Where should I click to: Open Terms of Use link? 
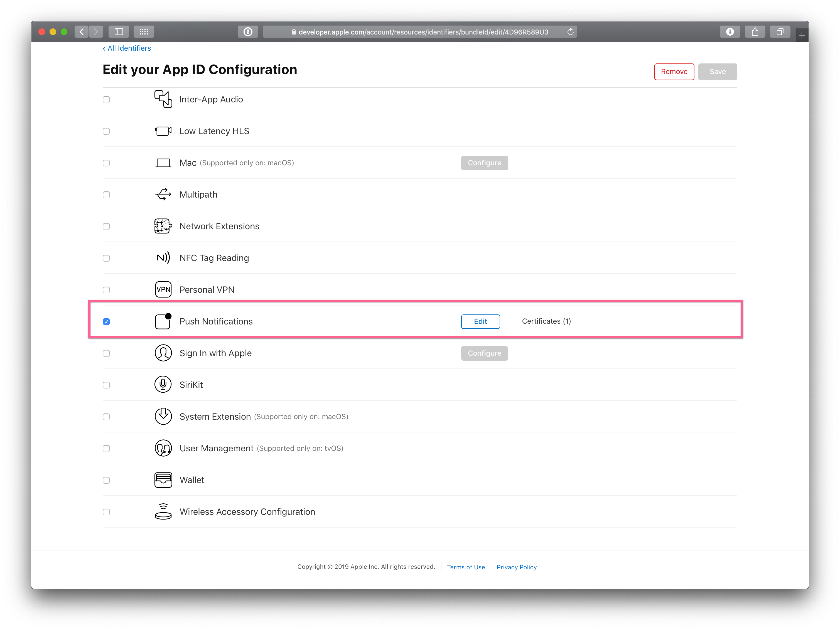(x=465, y=567)
